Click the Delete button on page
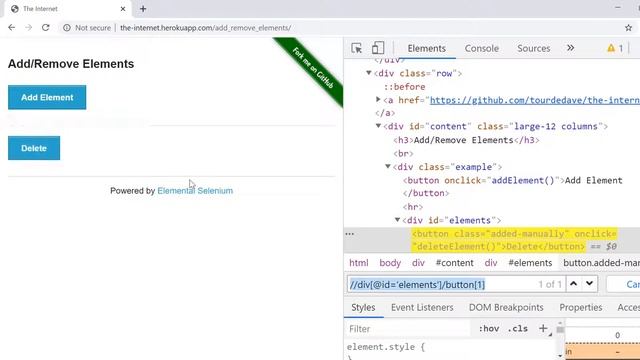The width and height of the screenshot is (640, 360). pyautogui.click(x=34, y=148)
